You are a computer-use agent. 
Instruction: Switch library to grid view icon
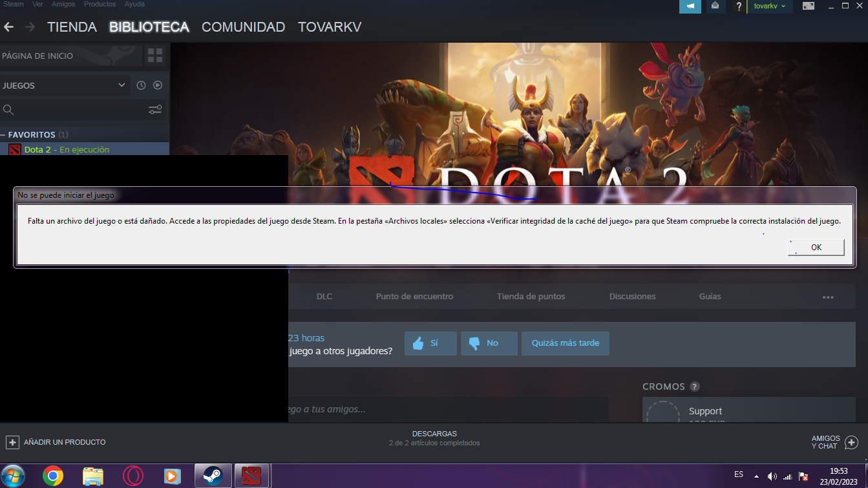tap(155, 56)
